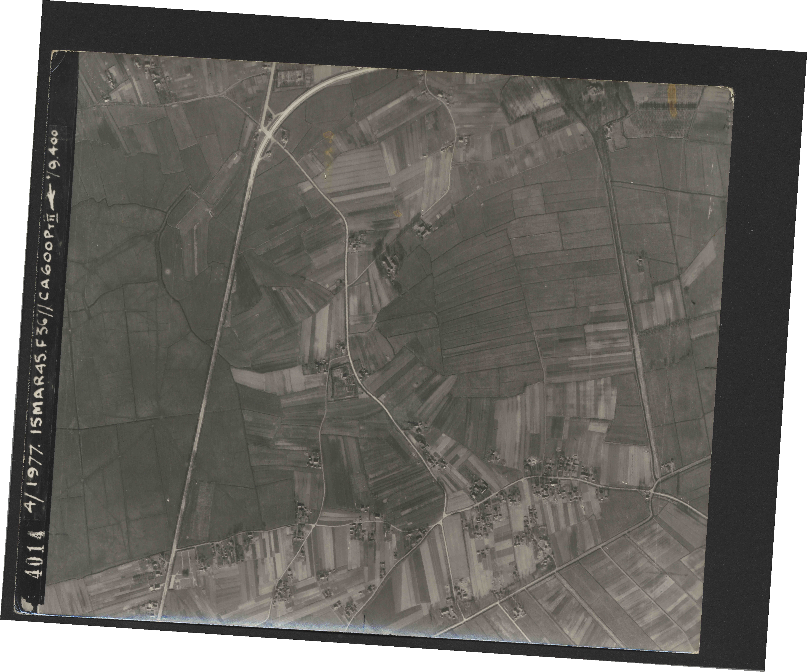807x672 pixels.
Task: Click the road intersection at far right edge
Action: click(652, 493)
